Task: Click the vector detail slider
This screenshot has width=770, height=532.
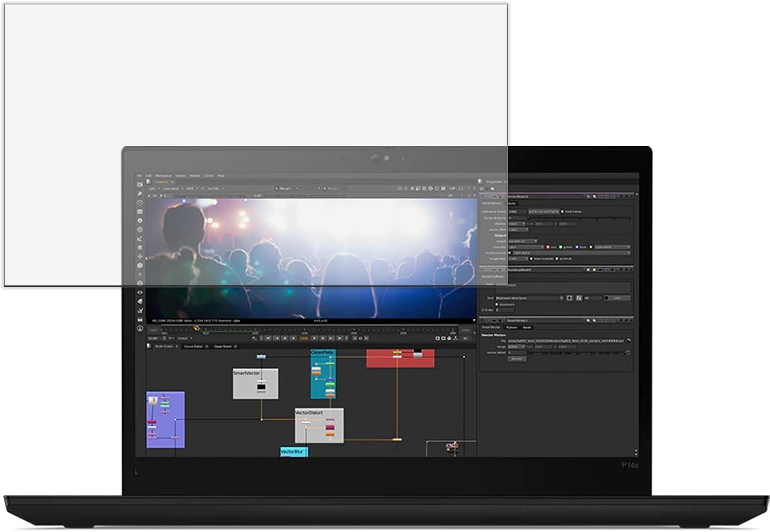Action: pyautogui.click(x=575, y=353)
